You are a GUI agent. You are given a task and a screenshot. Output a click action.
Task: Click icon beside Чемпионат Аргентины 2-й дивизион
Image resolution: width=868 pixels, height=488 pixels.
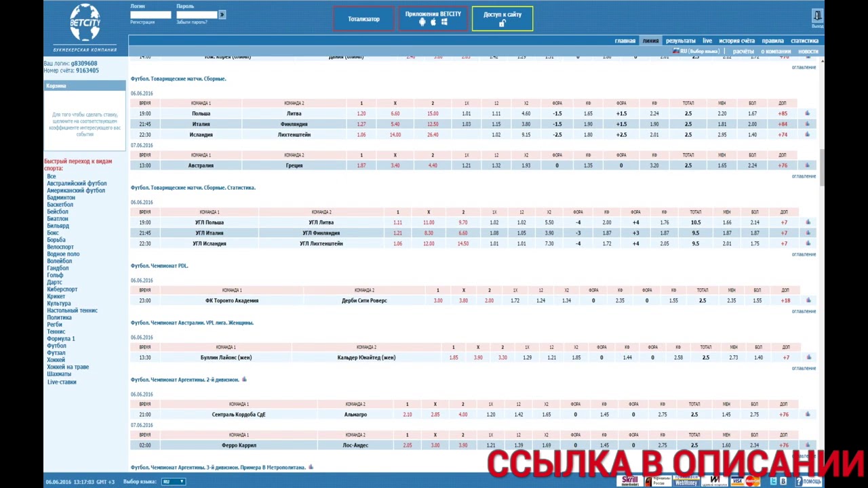coord(244,380)
